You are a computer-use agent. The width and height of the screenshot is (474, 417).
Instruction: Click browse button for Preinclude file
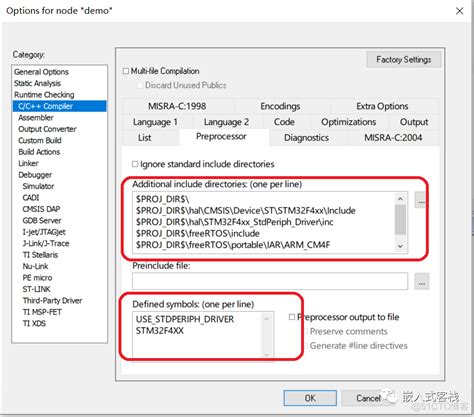[x=422, y=281]
